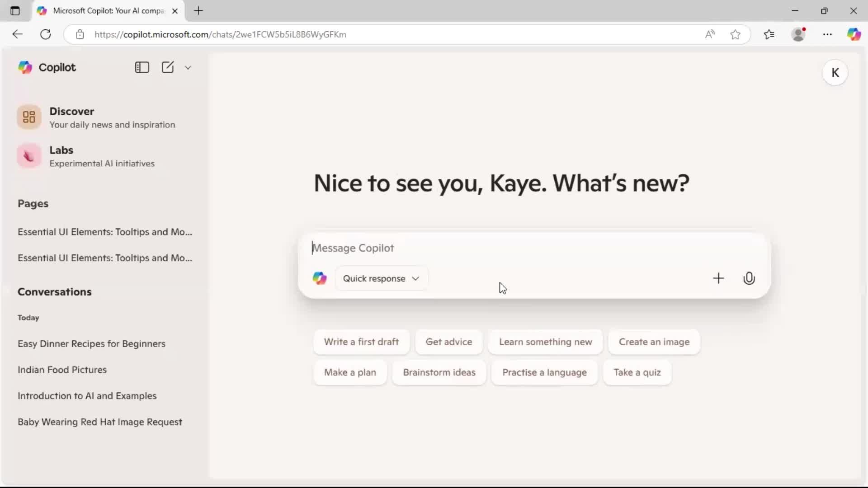Image resolution: width=868 pixels, height=488 pixels.
Task: Open the Favorites list icon
Action: pyautogui.click(x=769, y=34)
